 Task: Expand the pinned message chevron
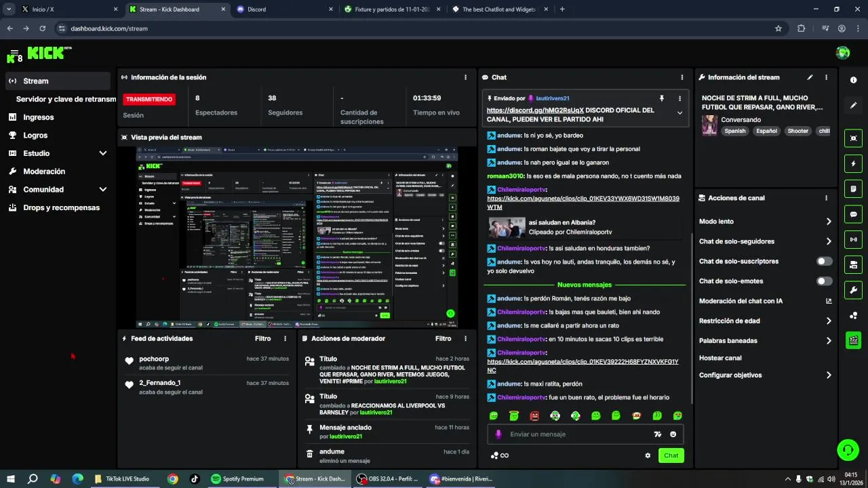[679, 113]
